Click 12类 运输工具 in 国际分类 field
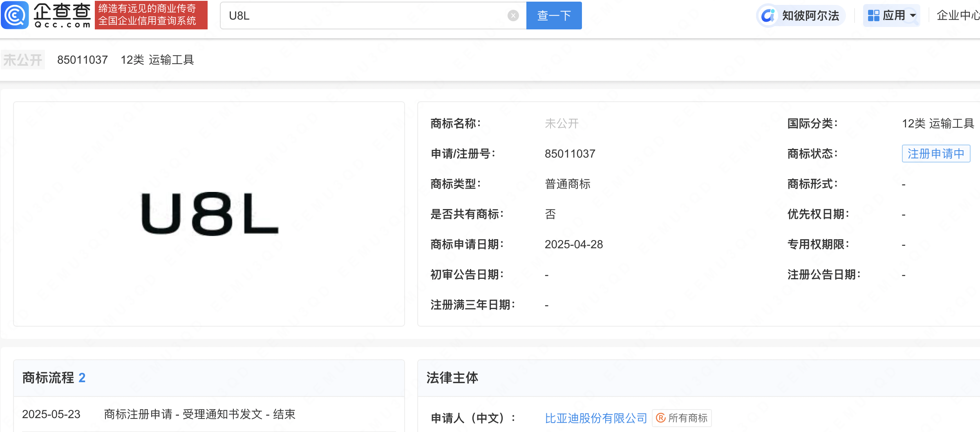The height and width of the screenshot is (432, 980). [x=938, y=123]
